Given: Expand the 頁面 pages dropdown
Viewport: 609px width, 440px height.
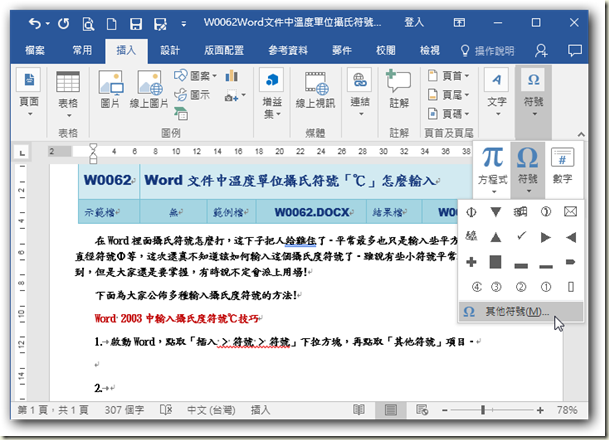Looking at the screenshot, I should coord(29,94).
